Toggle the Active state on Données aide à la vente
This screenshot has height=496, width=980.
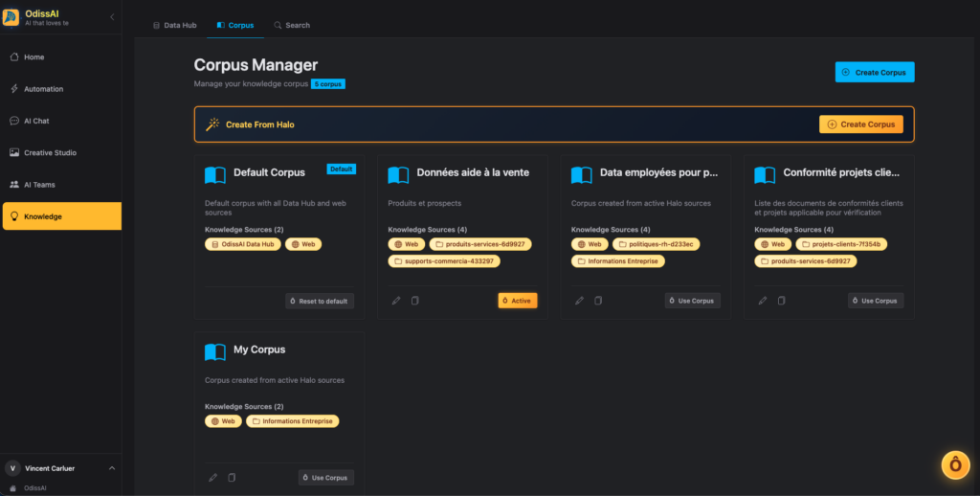518,301
